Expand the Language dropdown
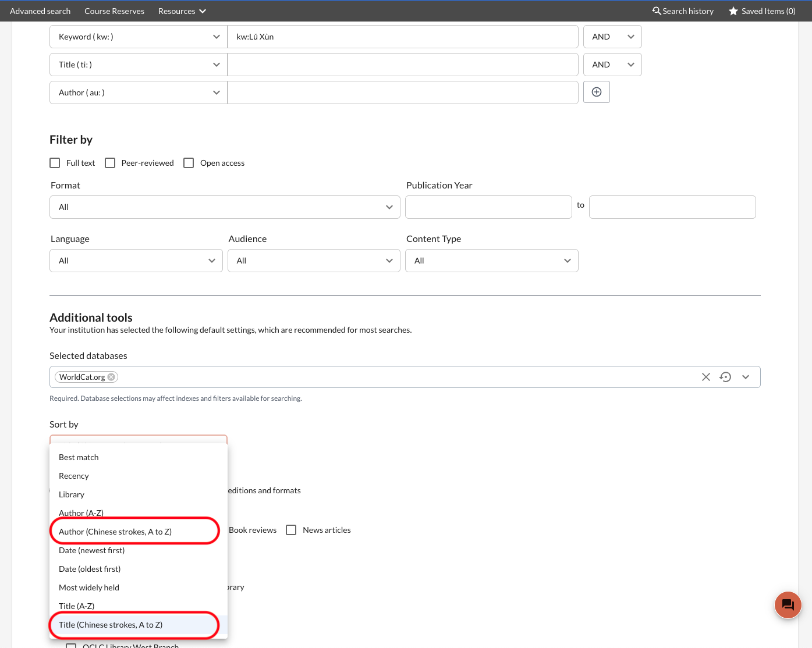812x648 pixels. coord(136,261)
